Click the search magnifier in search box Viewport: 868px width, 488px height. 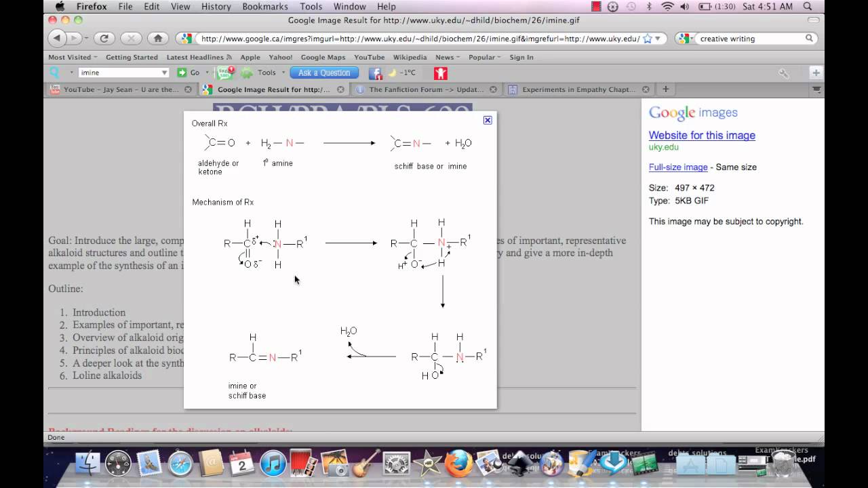809,39
